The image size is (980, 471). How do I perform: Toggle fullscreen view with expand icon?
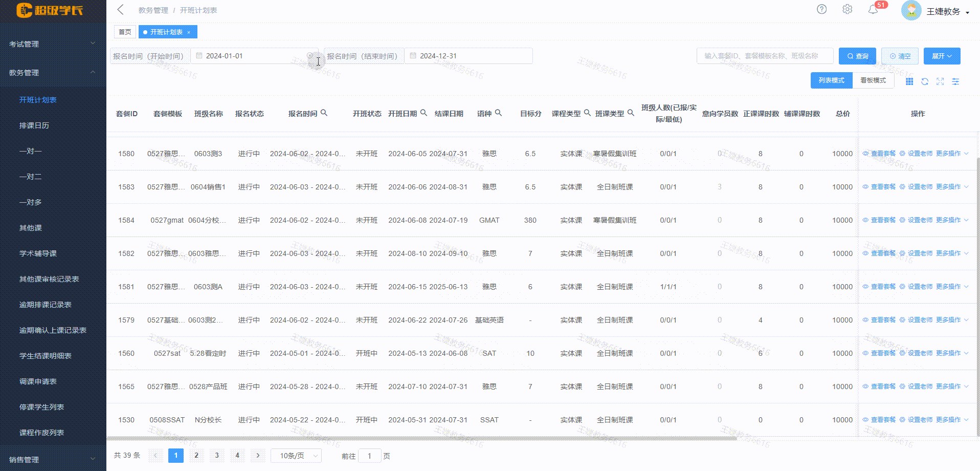tap(940, 81)
